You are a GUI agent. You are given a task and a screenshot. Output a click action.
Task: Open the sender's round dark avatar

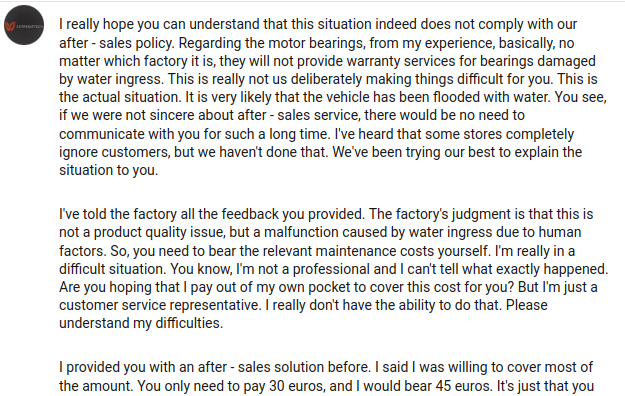[24, 25]
